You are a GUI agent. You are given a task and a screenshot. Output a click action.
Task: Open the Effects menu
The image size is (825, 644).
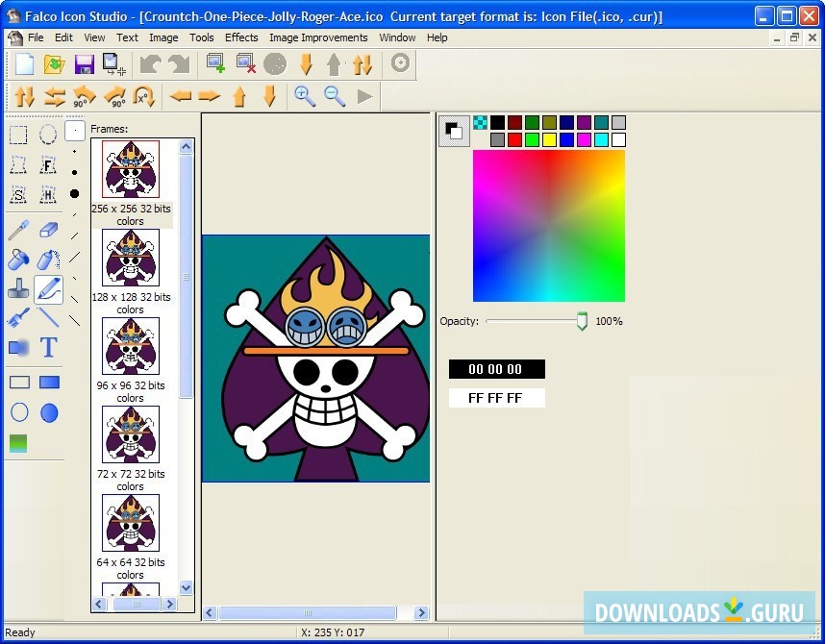pyautogui.click(x=241, y=37)
